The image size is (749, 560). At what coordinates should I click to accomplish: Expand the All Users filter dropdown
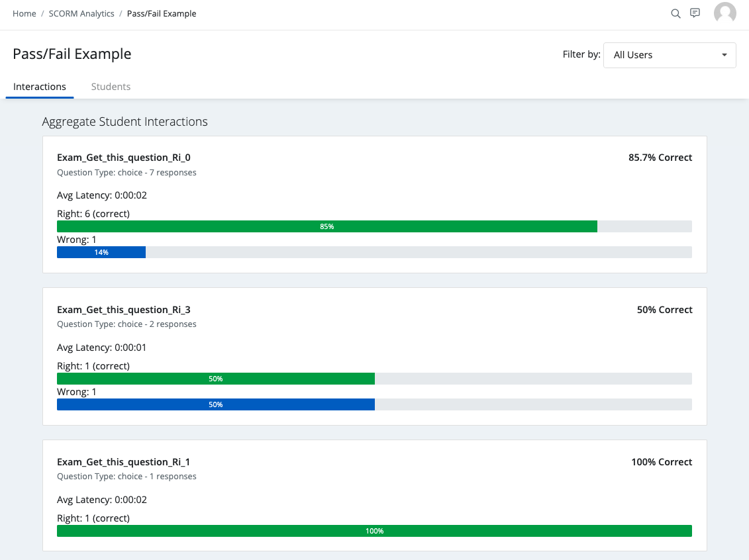pyautogui.click(x=670, y=55)
